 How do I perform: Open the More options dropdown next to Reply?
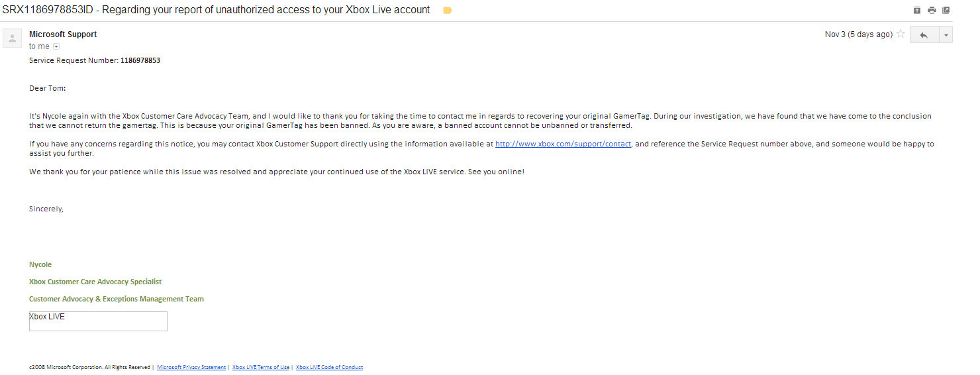coord(946,34)
